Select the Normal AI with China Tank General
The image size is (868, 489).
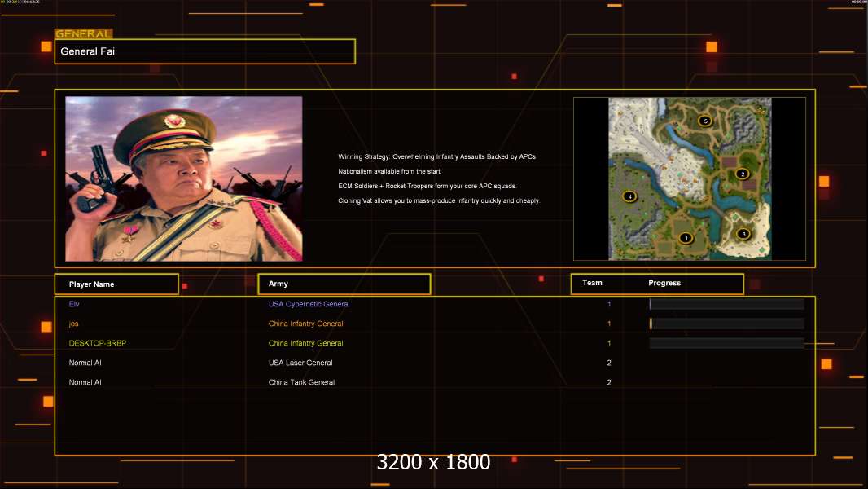tap(85, 382)
